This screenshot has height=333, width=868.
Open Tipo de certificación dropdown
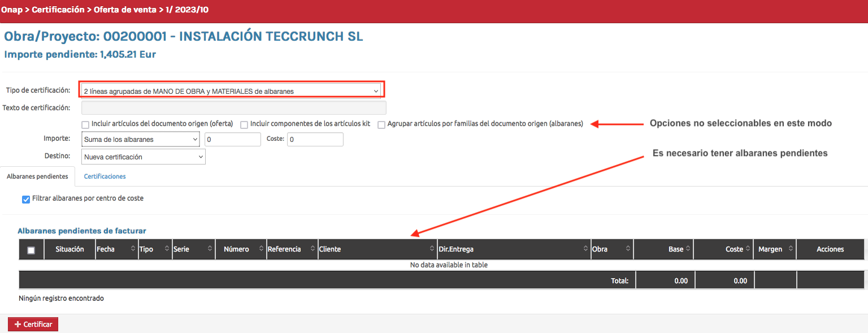[231, 91]
